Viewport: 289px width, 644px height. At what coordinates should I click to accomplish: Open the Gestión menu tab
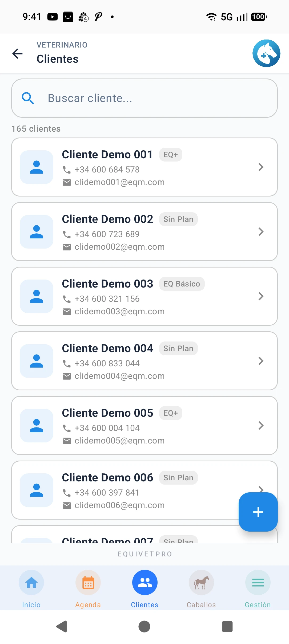point(258,587)
